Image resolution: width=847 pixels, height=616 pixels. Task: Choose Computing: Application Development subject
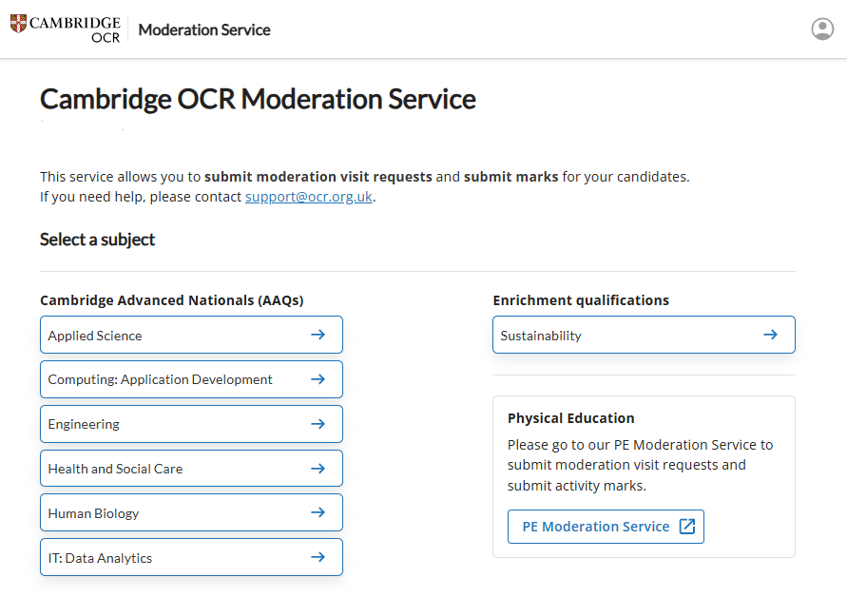coord(160,379)
